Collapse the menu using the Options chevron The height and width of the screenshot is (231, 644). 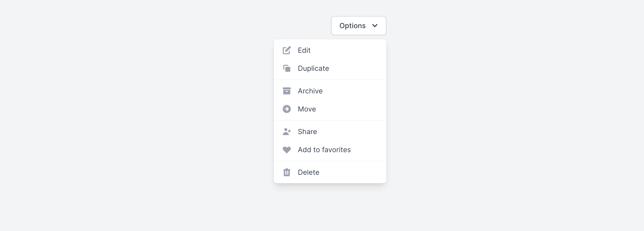pos(375,26)
